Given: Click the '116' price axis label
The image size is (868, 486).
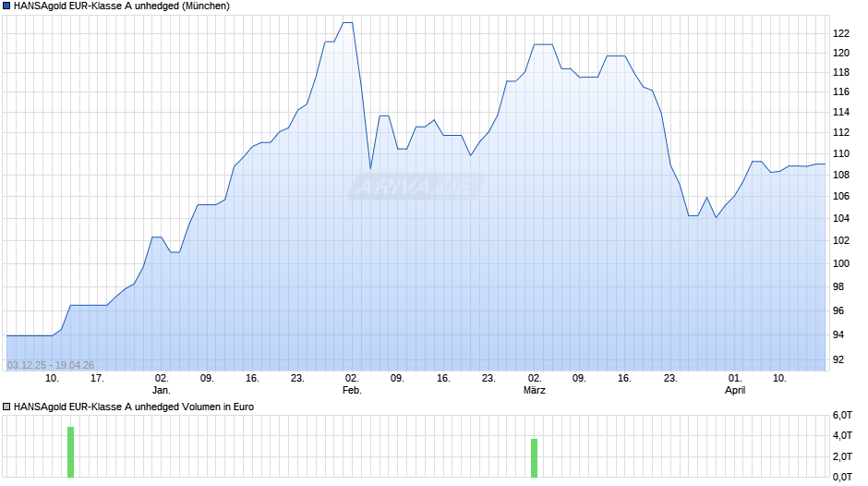Looking at the screenshot, I should coord(841,92).
